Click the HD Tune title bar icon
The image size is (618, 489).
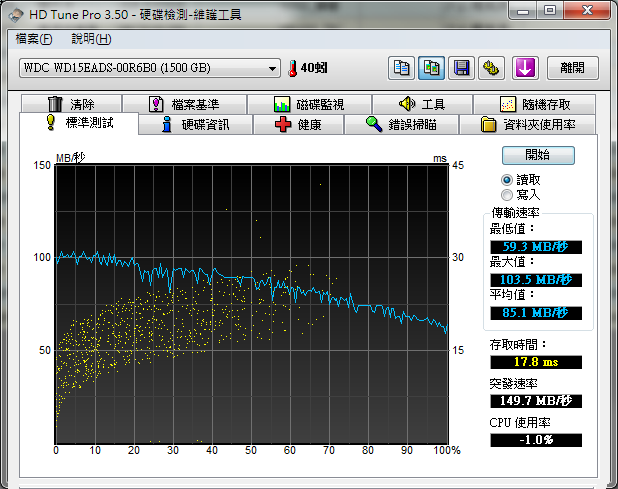16,15
